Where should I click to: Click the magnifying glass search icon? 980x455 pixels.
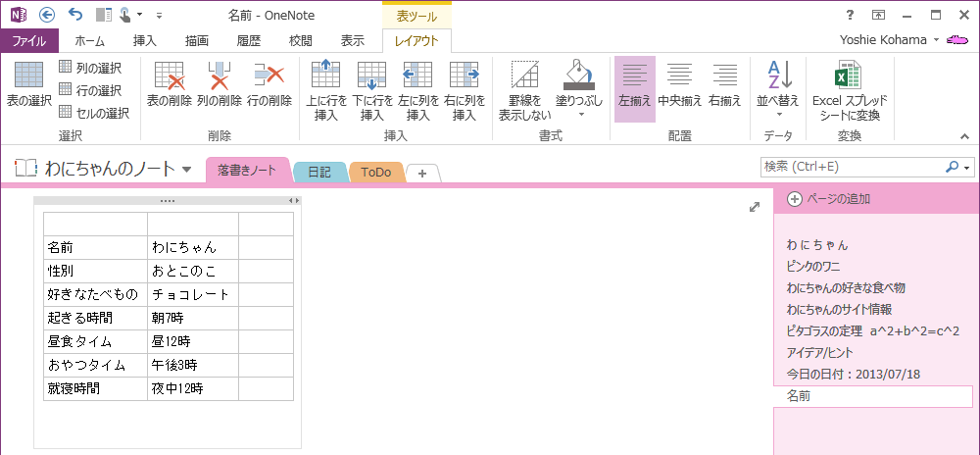953,167
